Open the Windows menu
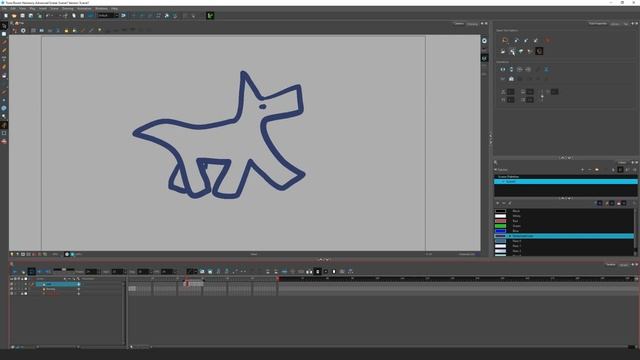Viewport: 640px width, 360px height. (101, 9)
